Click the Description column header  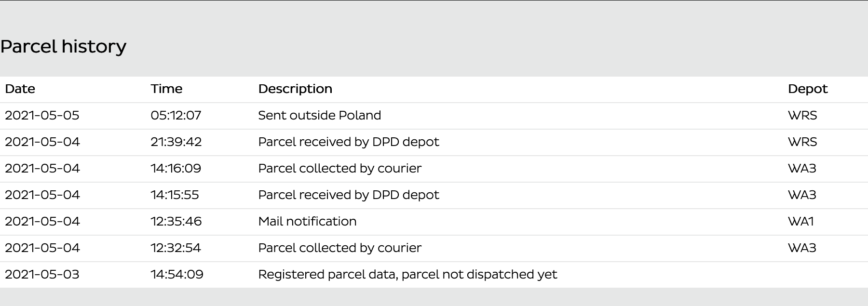coord(295,89)
